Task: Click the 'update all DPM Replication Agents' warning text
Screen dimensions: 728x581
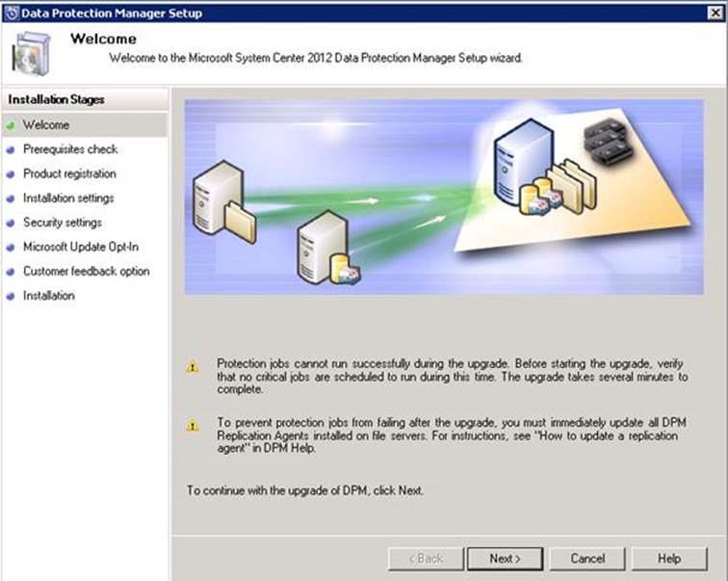Action: tap(452, 436)
